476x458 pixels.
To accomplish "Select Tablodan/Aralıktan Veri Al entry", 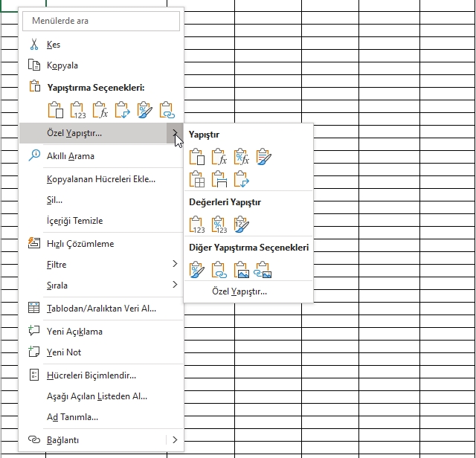I will click(x=101, y=309).
